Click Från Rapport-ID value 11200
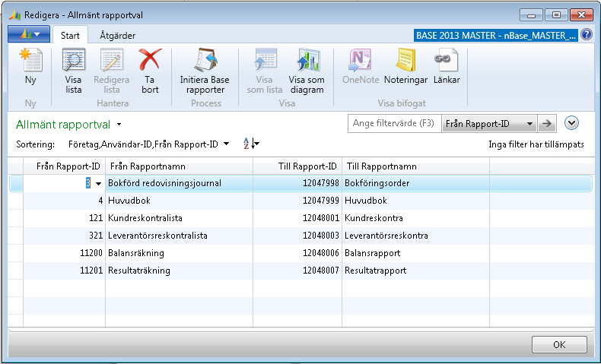This screenshot has height=364, width=601. [x=65, y=253]
